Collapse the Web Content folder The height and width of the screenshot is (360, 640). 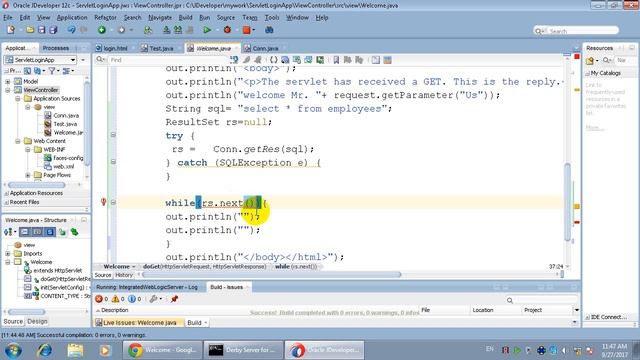pyautogui.click(x=18, y=141)
